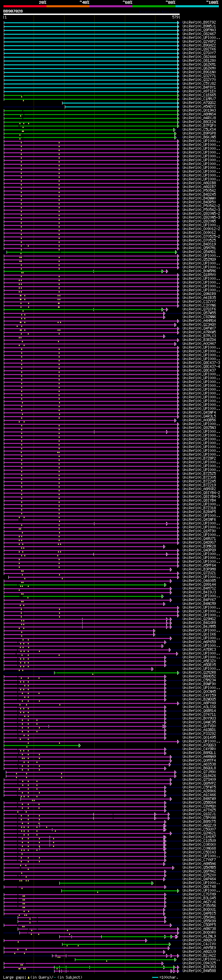Viewport: 222px width, 980px height.
Task: Select hit label UniRef100_O81280
Action: (x=199, y=60)
